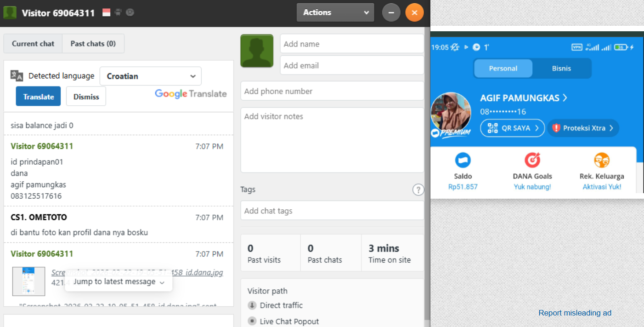The height and width of the screenshot is (327, 644).
Task: Click the message 'sisa balance jadi 0'
Action: [42, 125]
